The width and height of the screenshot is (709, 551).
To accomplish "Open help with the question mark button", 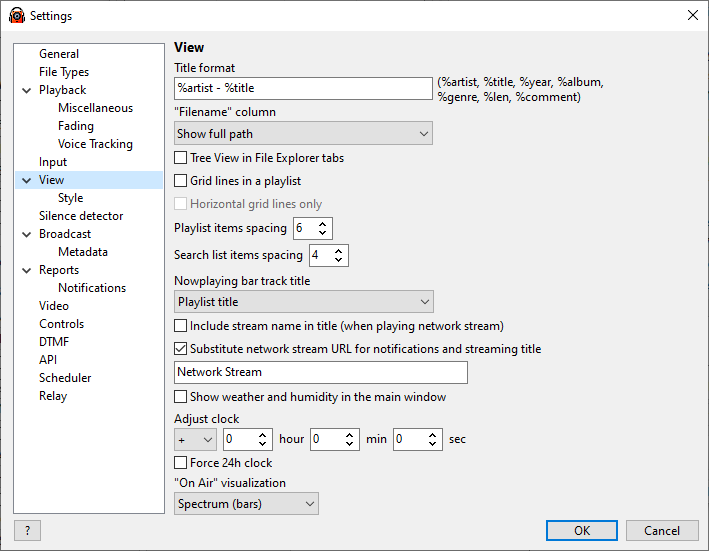I will (28, 530).
